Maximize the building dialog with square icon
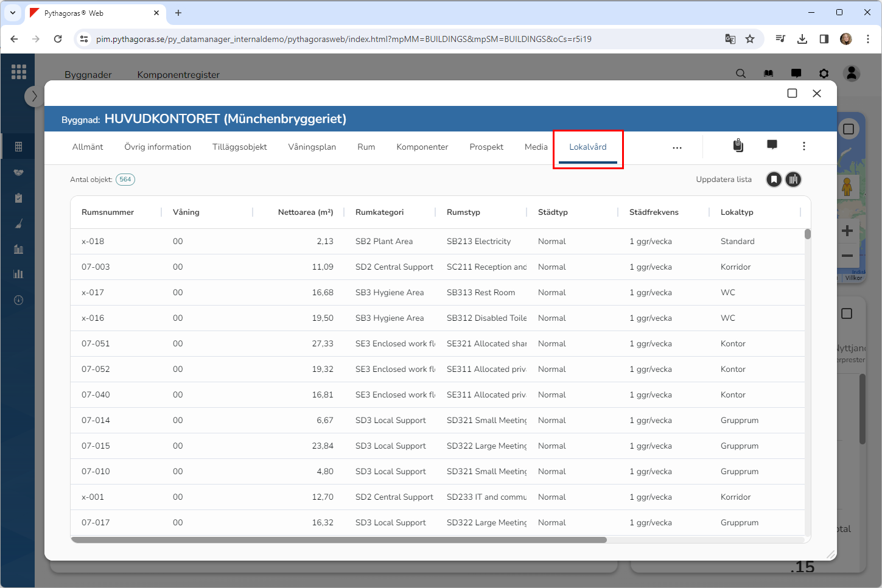The height and width of the screenshot is (588, 882). click(792, 93)
